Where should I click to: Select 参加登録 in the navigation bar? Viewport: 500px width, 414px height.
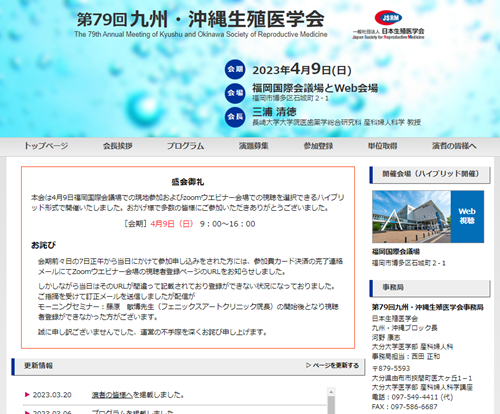[318, 146]
